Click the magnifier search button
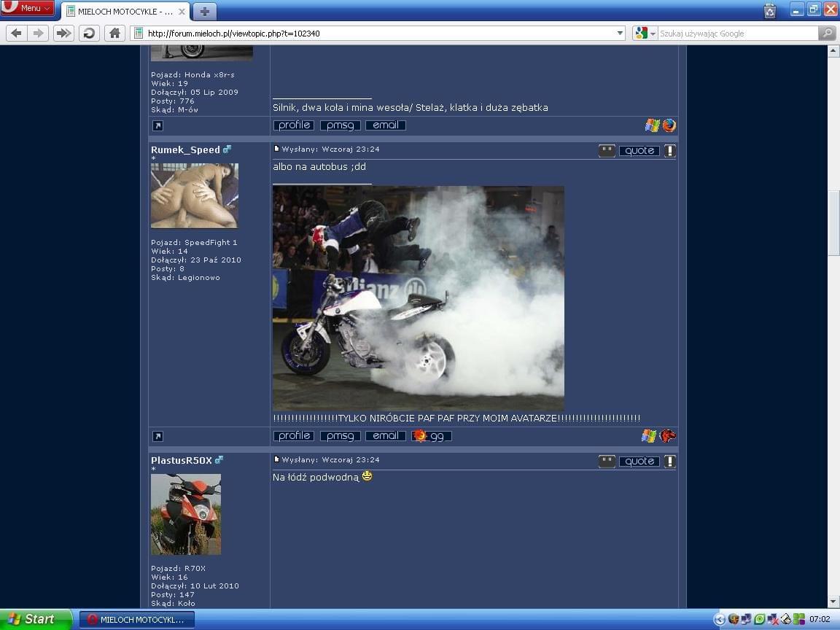 (x=827, y=33)
